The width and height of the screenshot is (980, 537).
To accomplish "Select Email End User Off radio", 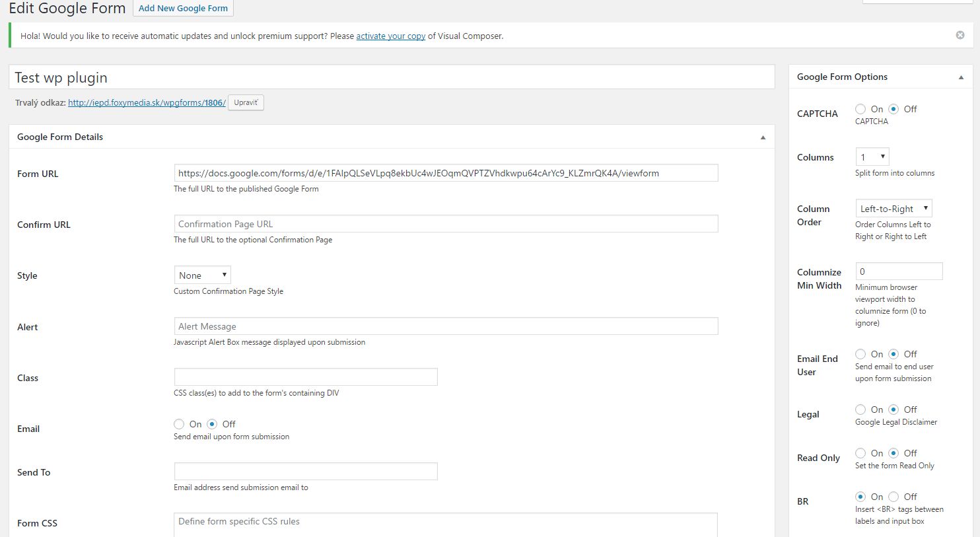I will tap(893, 354).
